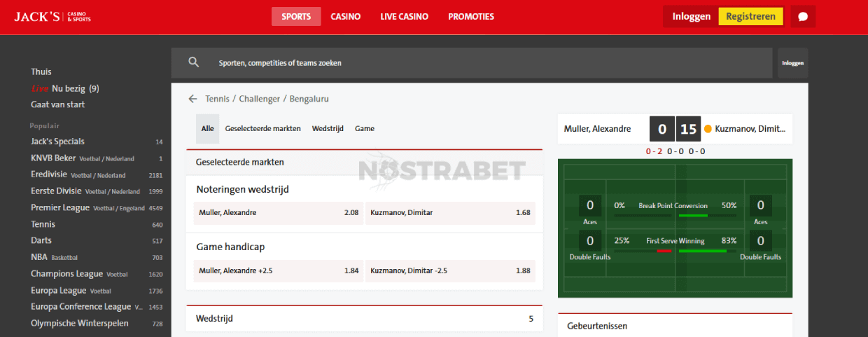
Task: Open KNVB Beker Voetbal / Nederland
Action: 97,158
